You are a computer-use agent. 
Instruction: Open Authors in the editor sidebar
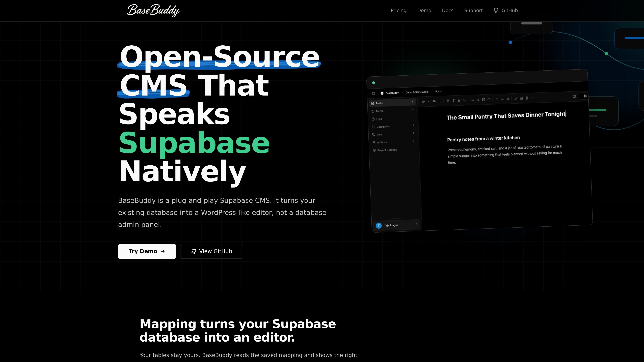coord(394,142)
